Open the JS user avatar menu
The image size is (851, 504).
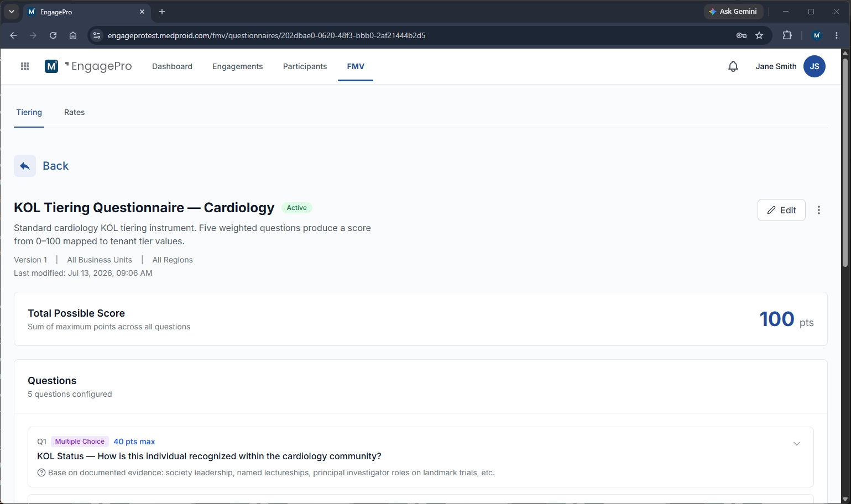(x=815, y=66)
